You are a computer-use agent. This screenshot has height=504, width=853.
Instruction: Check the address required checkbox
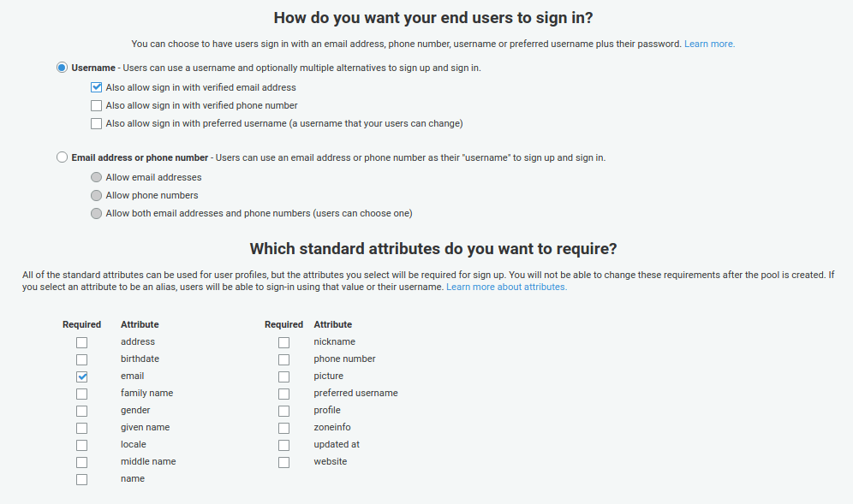pyautogui.click(x=81, y=342)
